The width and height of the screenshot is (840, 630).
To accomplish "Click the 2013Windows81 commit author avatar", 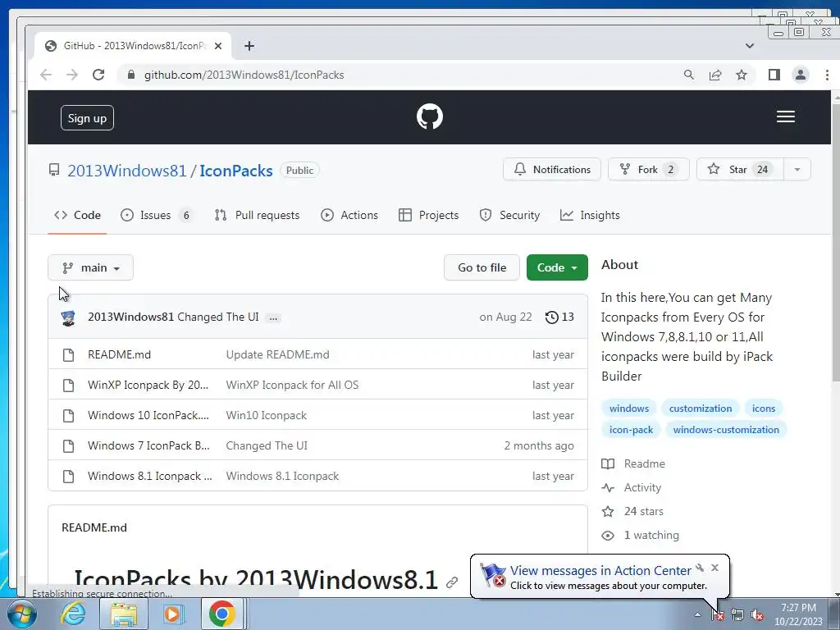I will click(68, 317).
